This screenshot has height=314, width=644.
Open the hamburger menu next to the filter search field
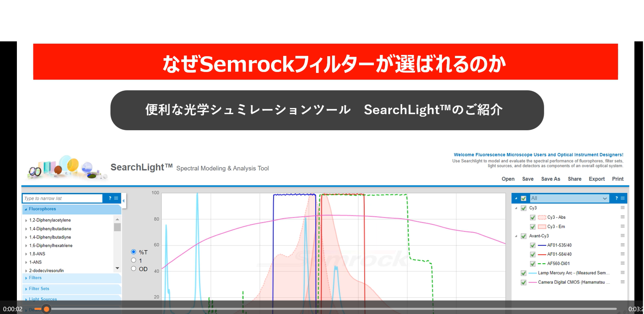coord(116,198)
